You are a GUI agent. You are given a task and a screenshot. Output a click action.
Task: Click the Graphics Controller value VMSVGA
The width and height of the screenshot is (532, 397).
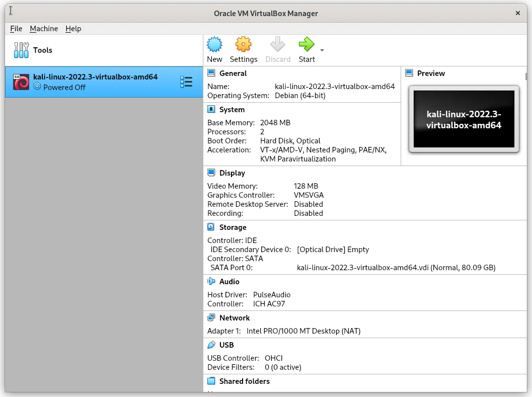point(309,195)
